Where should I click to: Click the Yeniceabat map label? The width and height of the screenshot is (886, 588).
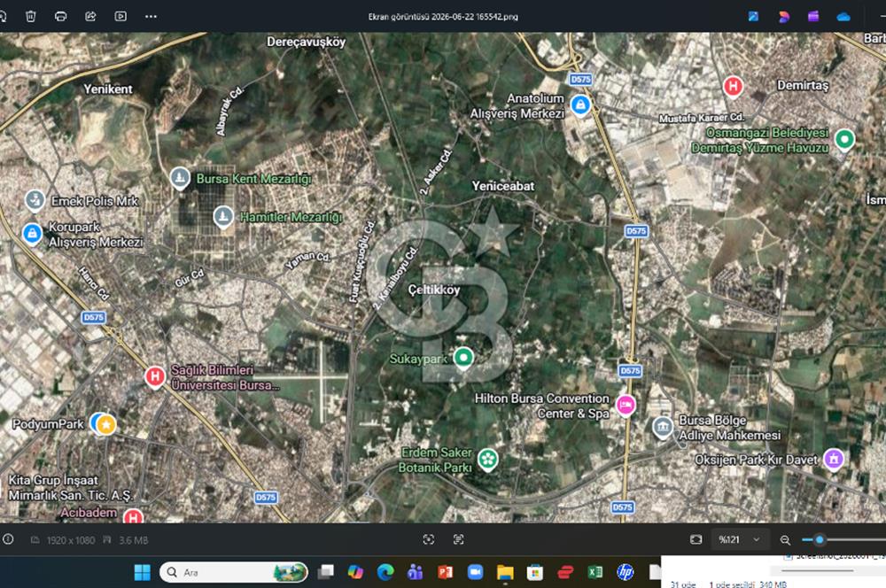503,186
